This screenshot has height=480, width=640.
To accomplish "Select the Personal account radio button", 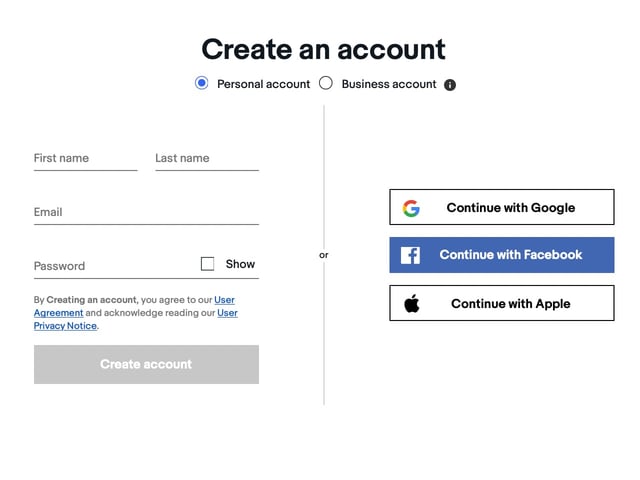I will [202, 84].
